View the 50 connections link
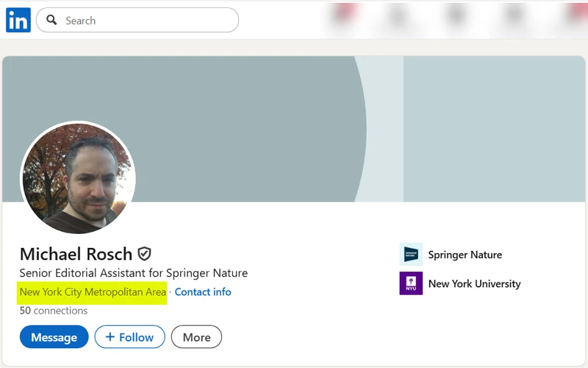 54,311
